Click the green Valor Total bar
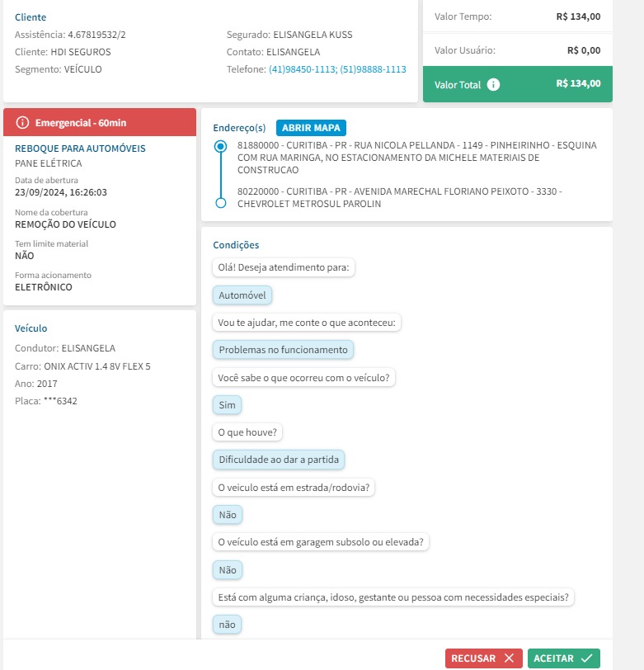This screenshot has height=670, width=644. [517, 84]
